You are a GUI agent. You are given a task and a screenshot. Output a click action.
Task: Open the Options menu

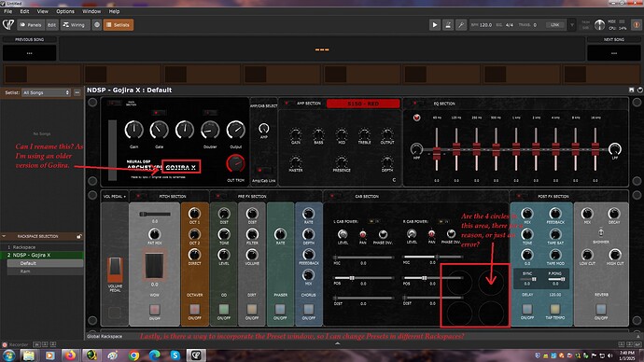point(65,11)
